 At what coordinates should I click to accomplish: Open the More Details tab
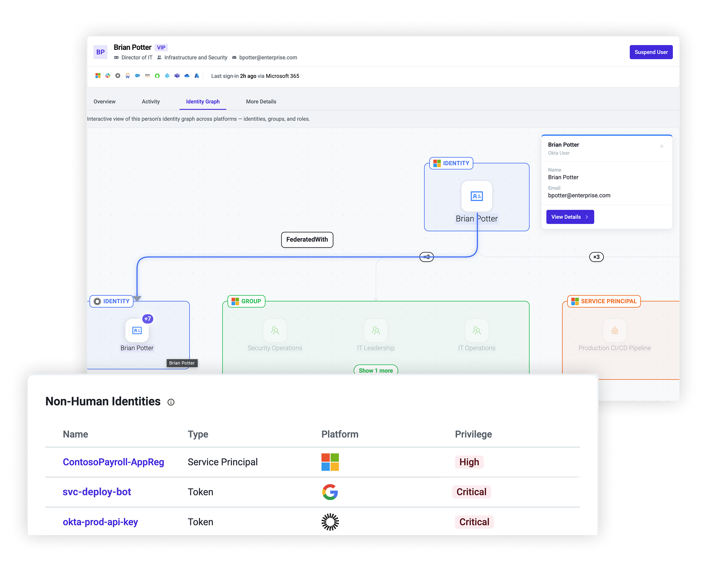tap(261, 102)
